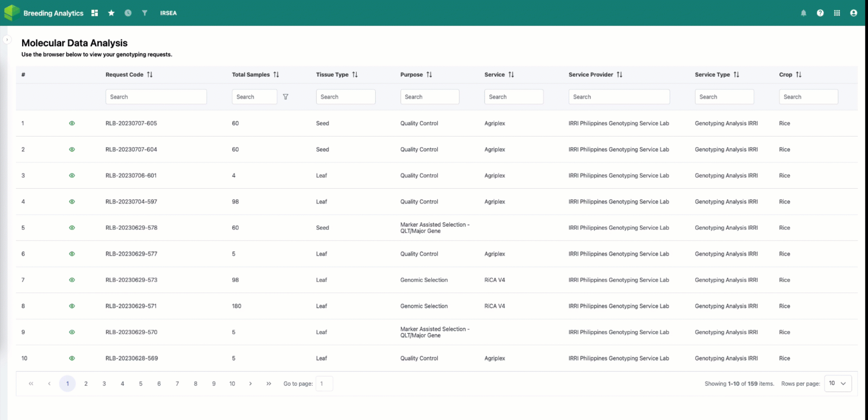Click the Total Samples filter funnel icon

pyautogui.click(x=286, y=97)
